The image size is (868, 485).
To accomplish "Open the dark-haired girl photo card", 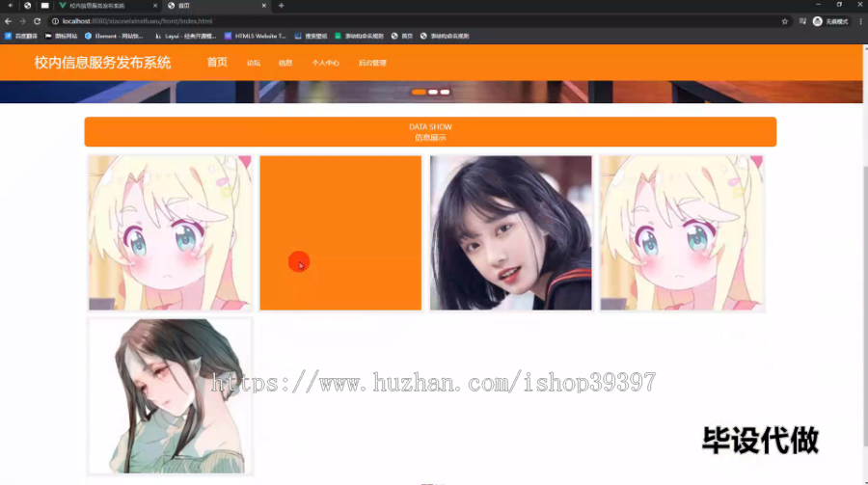I will coord(510,232).
